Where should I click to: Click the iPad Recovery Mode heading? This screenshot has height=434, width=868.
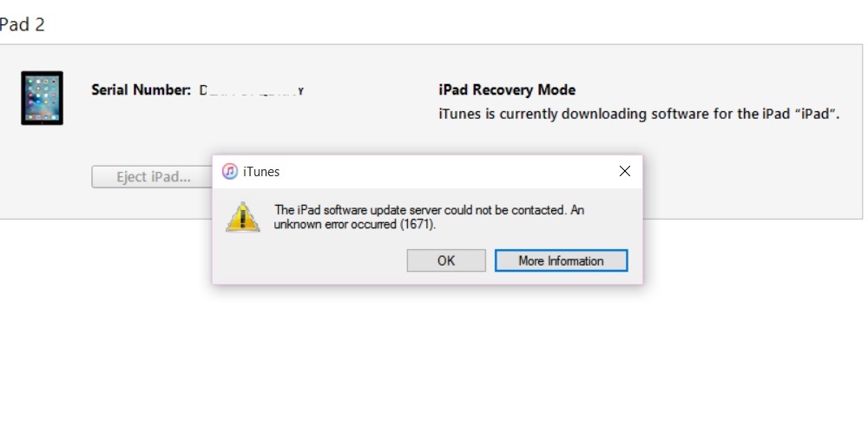point(507,89)
